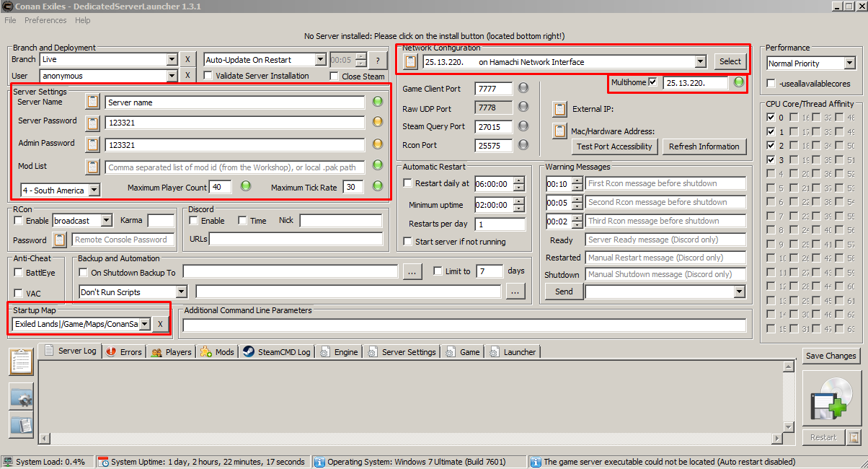Screen dimensions: 868x469
Task: Click the Refresh Information button
Action: [x=704, y=146]
